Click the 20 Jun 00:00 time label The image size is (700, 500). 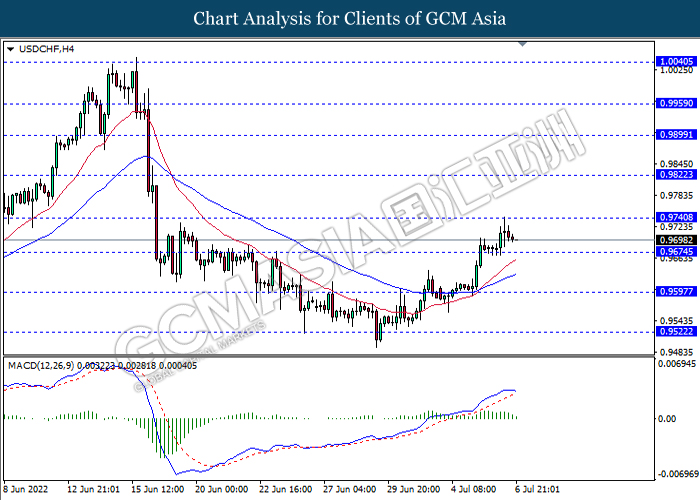tap(222, 489)
